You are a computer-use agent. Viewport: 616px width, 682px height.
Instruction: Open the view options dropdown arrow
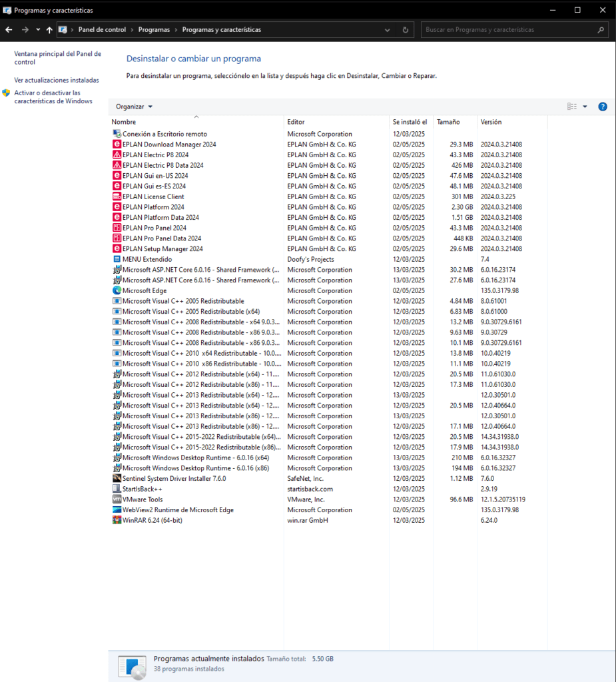coord(585,107)
